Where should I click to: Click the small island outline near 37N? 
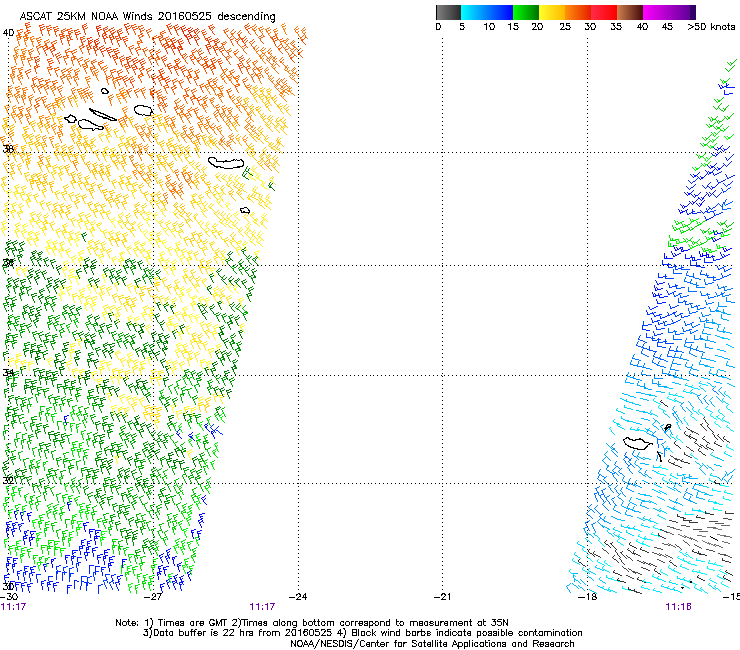[245, 211]
